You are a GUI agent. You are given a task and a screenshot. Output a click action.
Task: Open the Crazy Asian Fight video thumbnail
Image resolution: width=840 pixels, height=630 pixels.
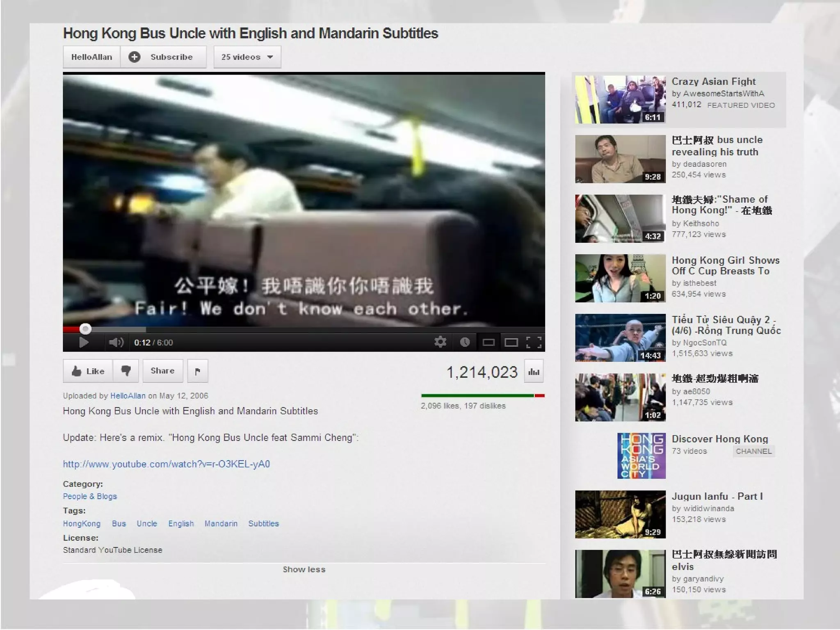click(620, 100)
